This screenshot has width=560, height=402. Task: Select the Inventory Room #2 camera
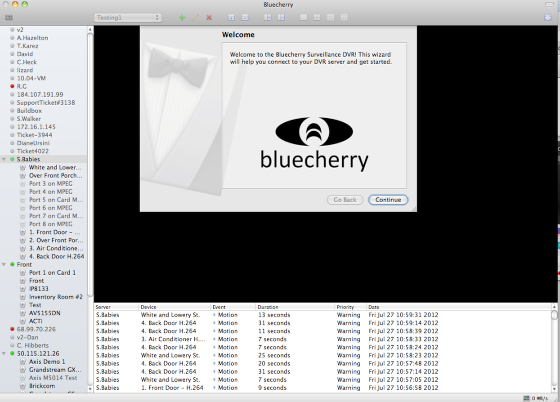click(x=51, y=297)
